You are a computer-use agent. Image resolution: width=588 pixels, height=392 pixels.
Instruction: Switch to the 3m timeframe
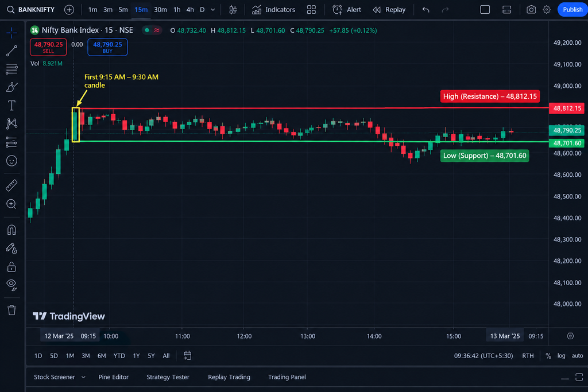(x=107, y=10)
